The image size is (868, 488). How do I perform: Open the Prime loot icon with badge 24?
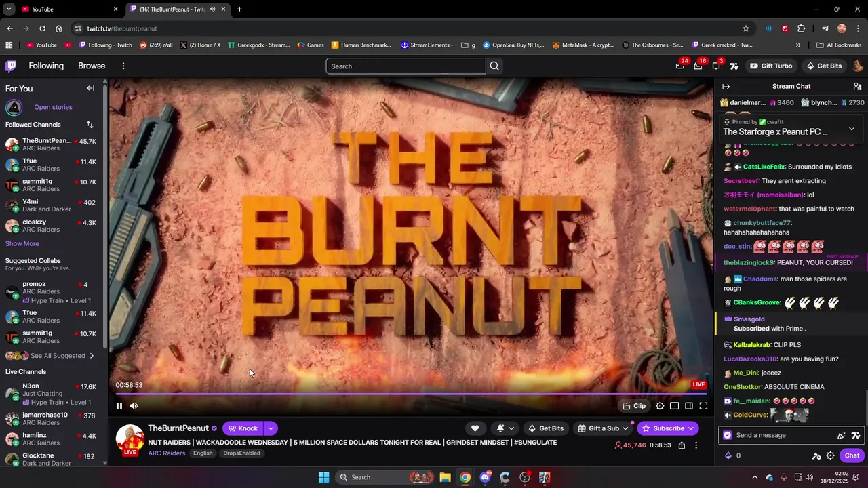tap(680, 66)
